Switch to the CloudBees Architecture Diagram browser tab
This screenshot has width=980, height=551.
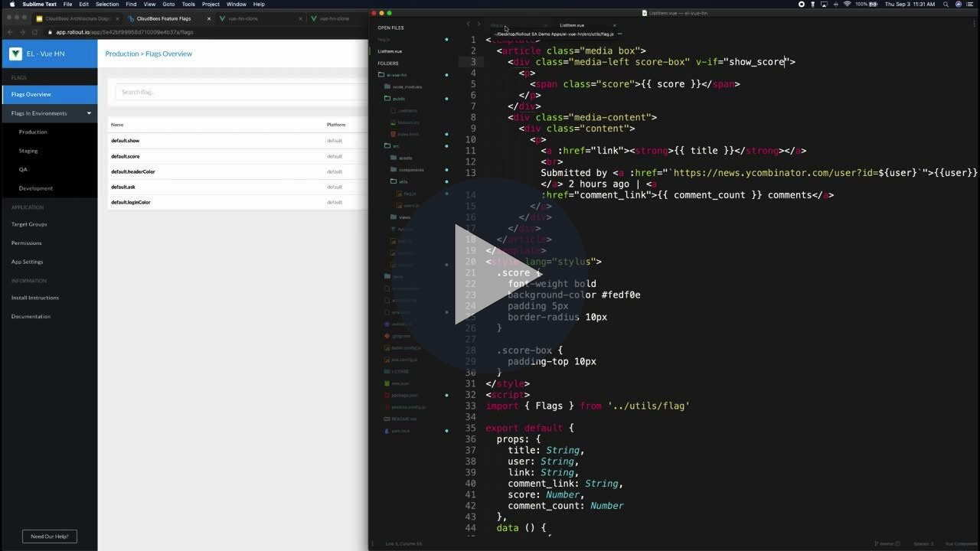(x=78, y=18)
